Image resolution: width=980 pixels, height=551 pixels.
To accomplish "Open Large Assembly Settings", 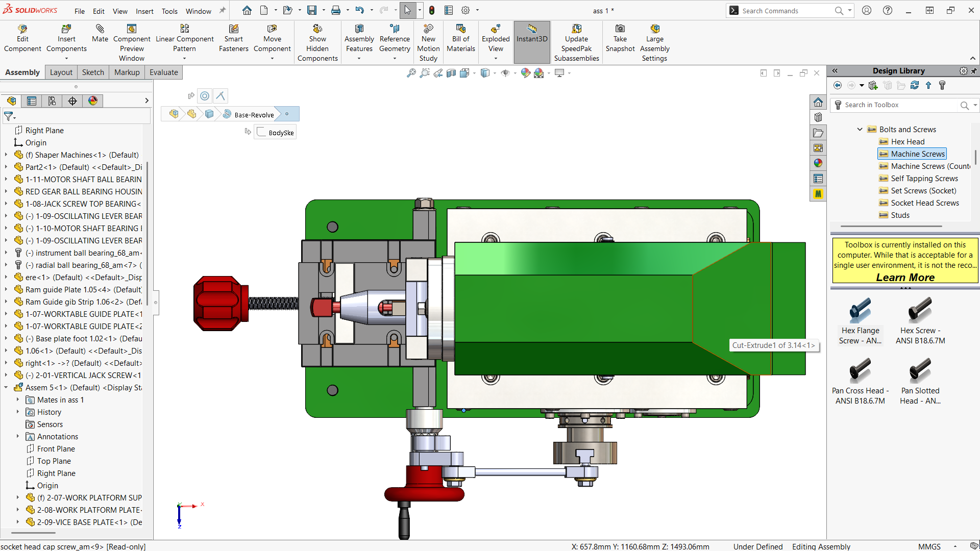I will tap(655, 43).
